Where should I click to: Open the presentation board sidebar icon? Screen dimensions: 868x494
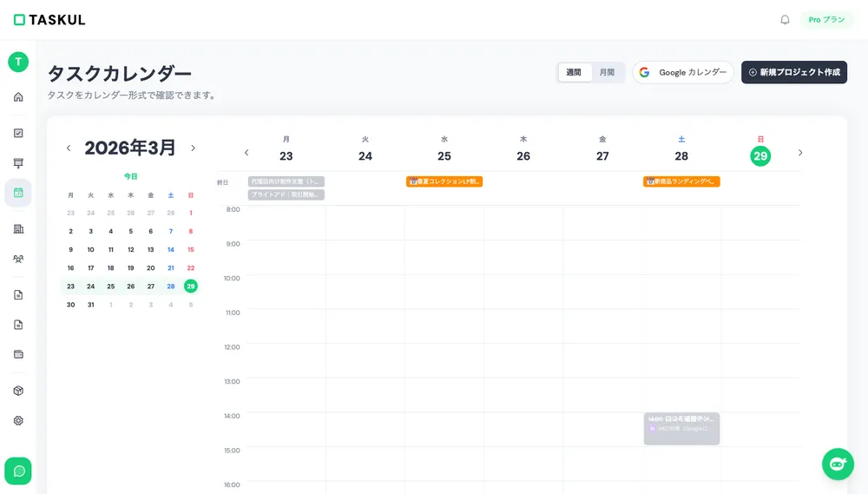pos(18,163)
